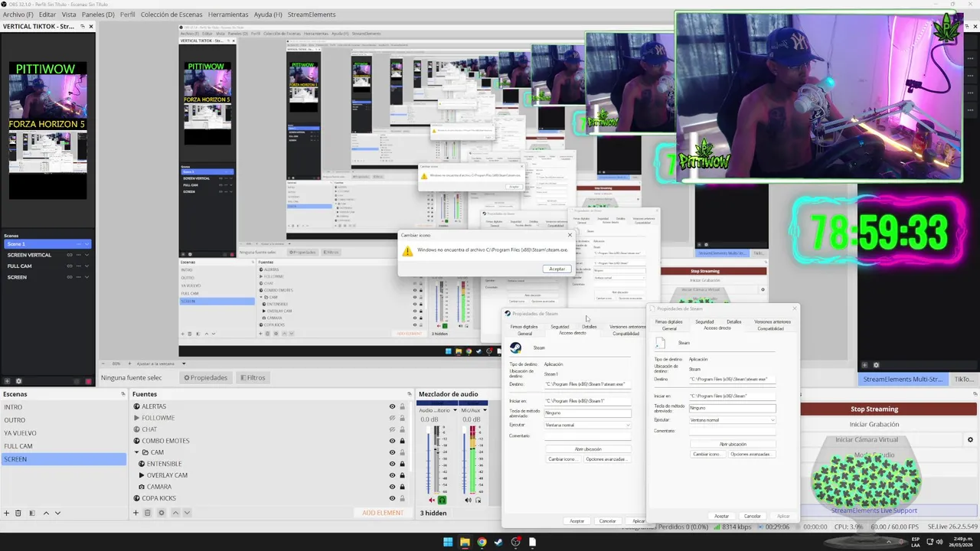Image resolution: width=980 pixels, height=551 pixels.
Task: Undock the Fuentes panel with its float icon
Action: (x=410, y=394)
